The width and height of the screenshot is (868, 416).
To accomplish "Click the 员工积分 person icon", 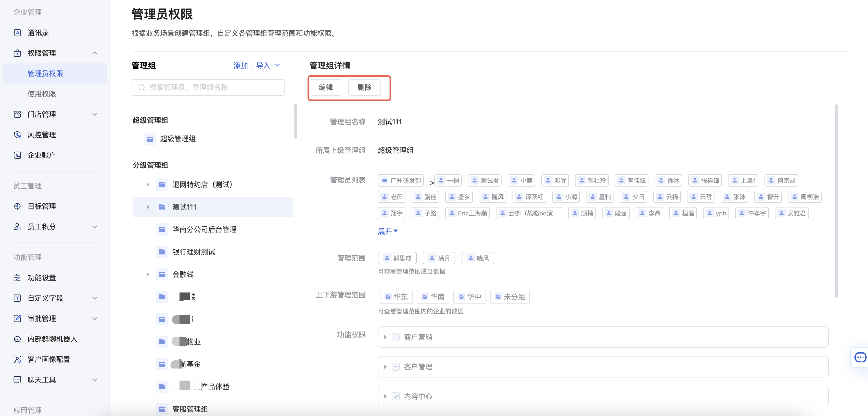I will click(17, 227).
